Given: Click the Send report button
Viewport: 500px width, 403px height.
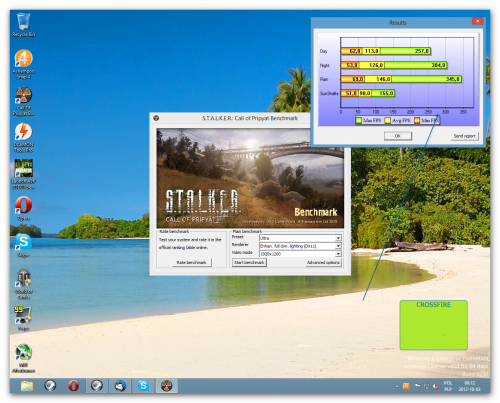Looking at the screenshot, I should [464, 136].
